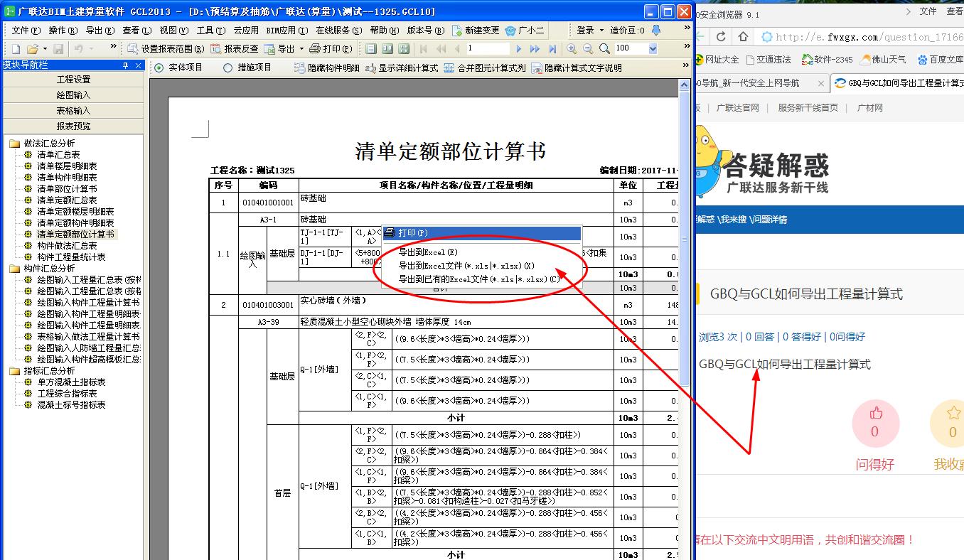Viewport: 964px width, 560px height.
Task: Open the 操作(B) menu
Action: point(63,31)
